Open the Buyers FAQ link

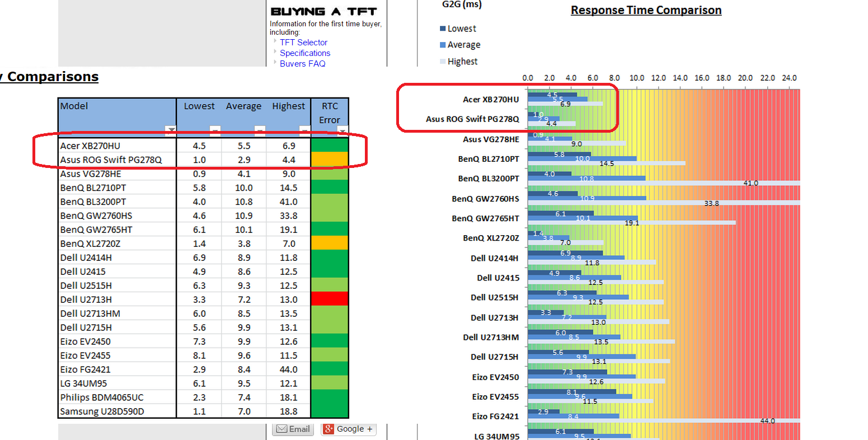click(302, 64)
